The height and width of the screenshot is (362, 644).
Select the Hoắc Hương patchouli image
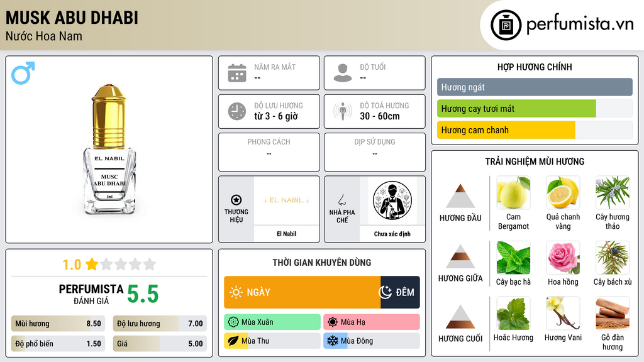click(x=513, y=313)
